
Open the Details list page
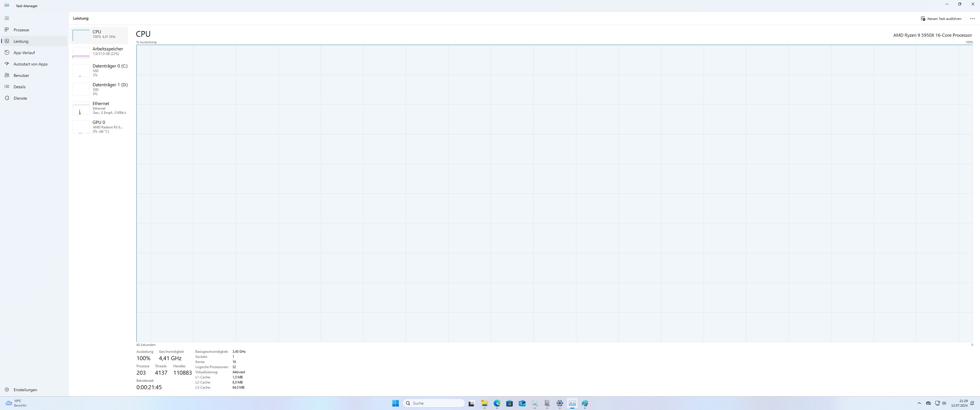coord(19,87)
